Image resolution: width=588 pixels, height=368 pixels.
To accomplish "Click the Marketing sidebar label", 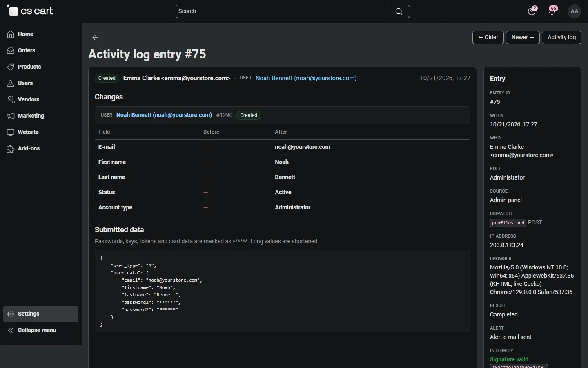I will click(31, 116).
